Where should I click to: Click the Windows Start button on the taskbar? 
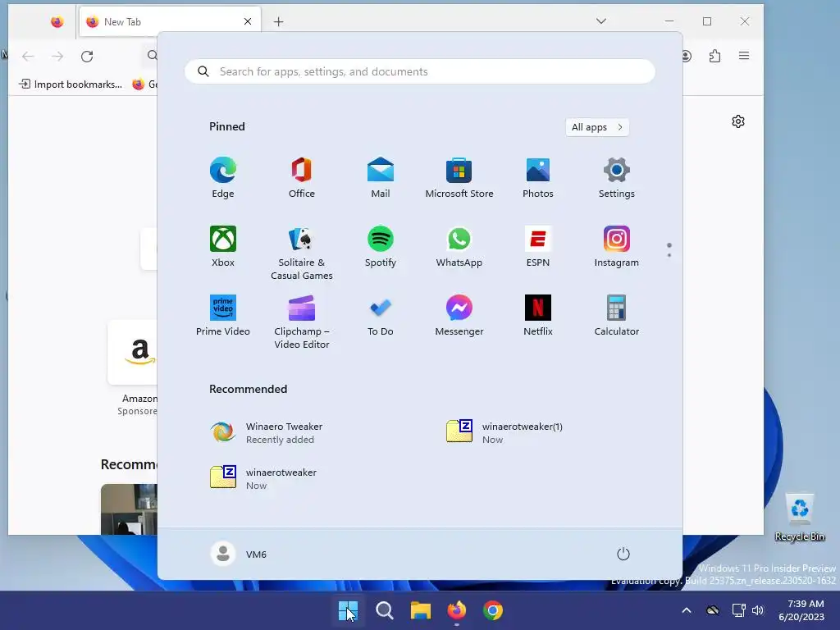click(348, 610)
